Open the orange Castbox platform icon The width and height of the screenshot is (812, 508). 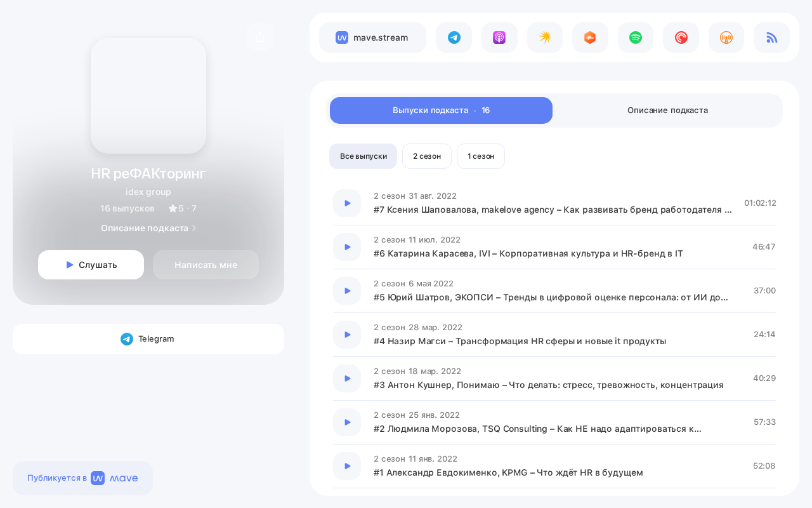tap(590, 37)
